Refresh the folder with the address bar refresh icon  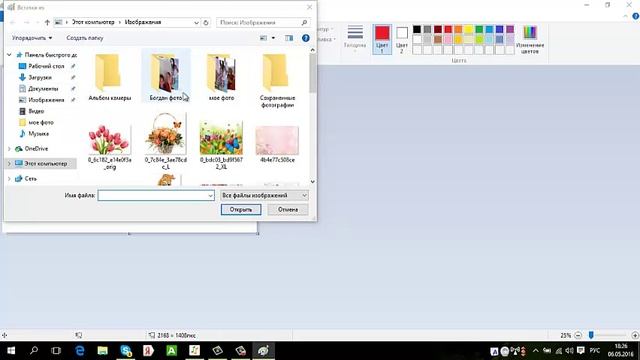[x=206, y=22]
